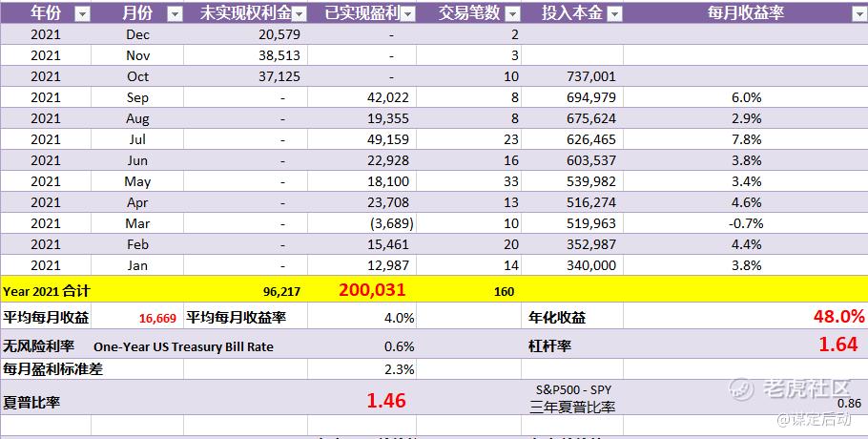Click the S&P500 - SPY label
Viewport: 868px width, 439px height.
coord(573,389)
